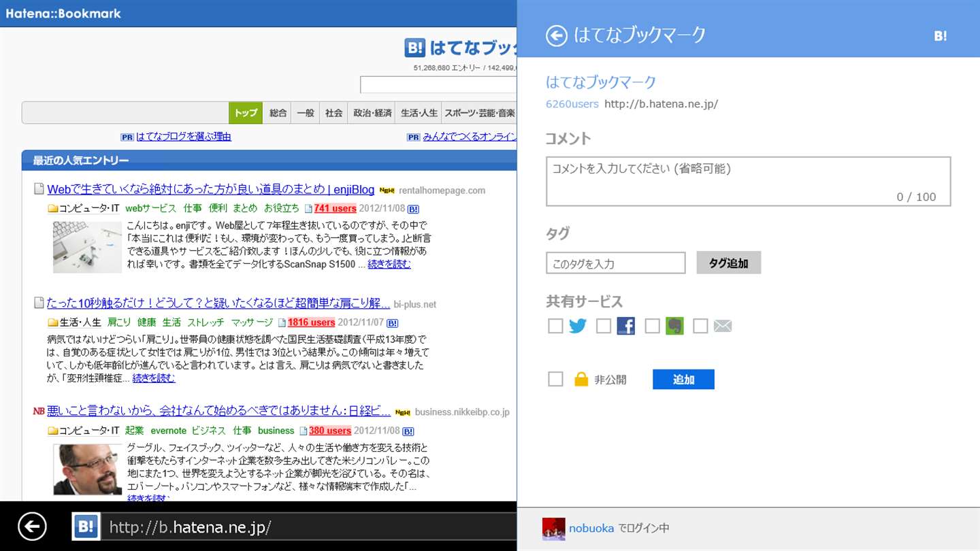This screenshot has width=980, height=551.
Task: Click the page icon before the enjiBlog entry
Action: [x=39, y=189]
